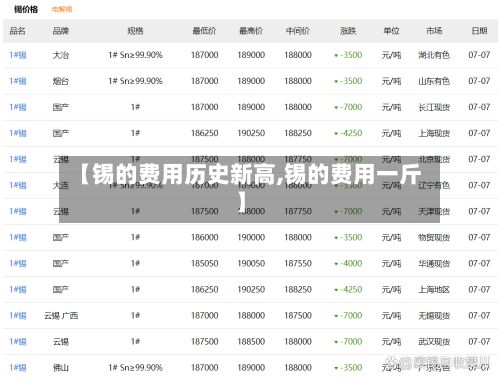This screenshot has width=500, height=380.
Task: Select brand 佛山 cell
Action: point(61,367)
